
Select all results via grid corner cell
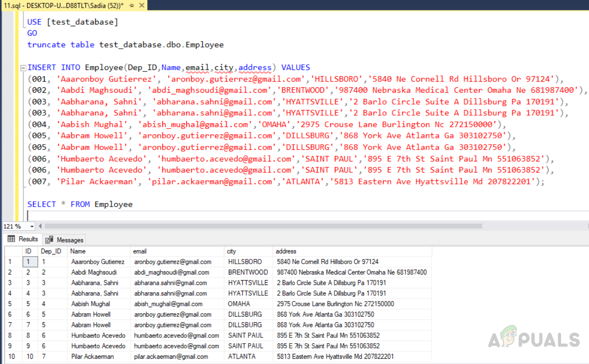point(12,251)
